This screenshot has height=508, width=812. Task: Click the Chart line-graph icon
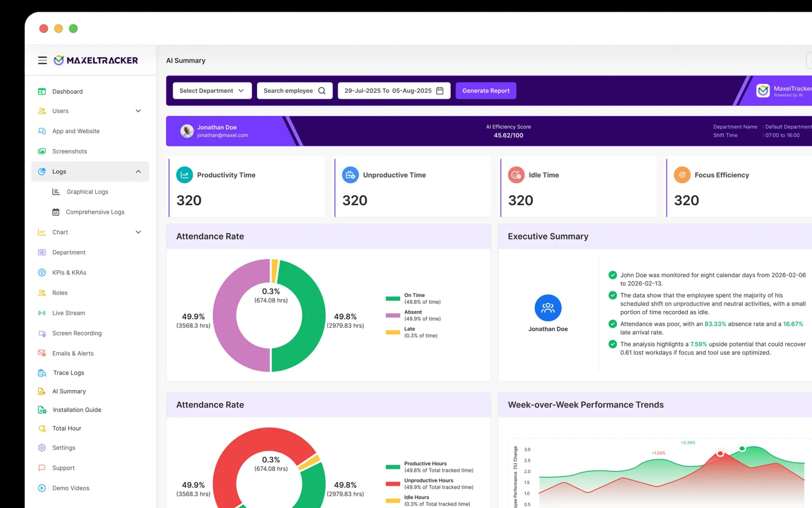42,232
